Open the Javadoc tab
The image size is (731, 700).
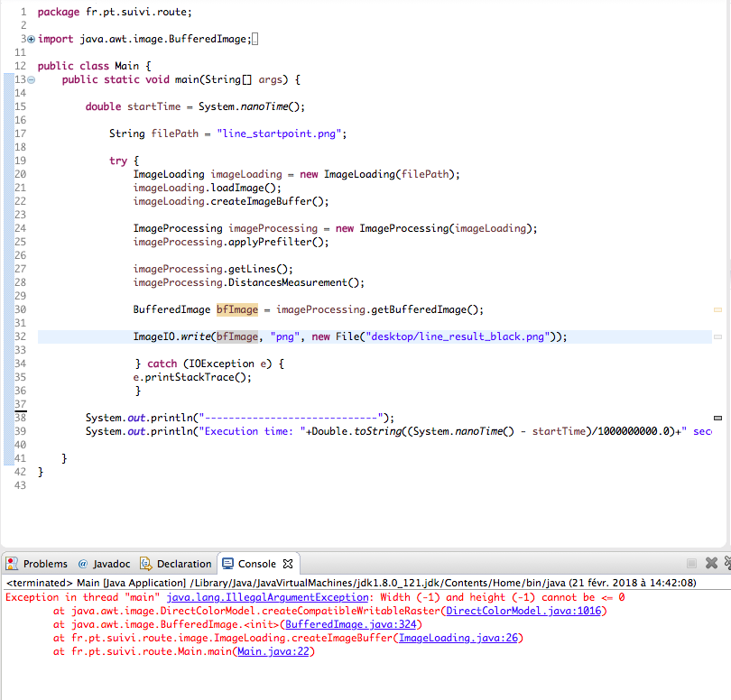104,564
